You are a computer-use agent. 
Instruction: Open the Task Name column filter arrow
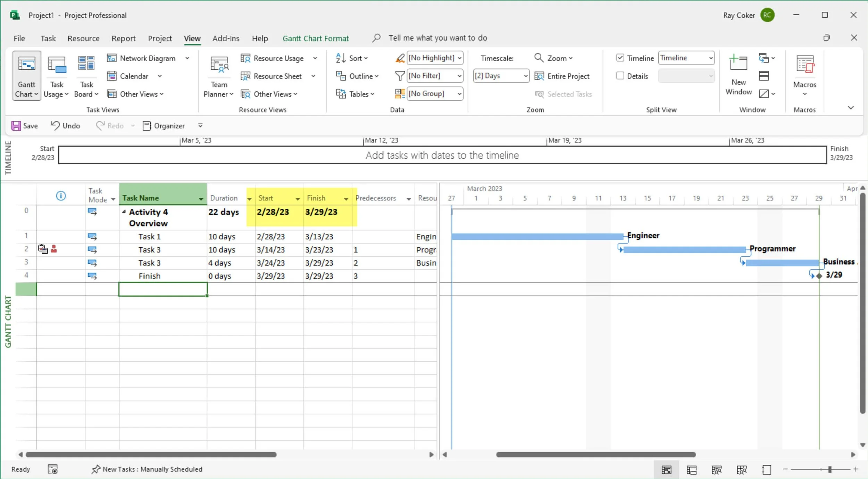click(x=201, y=199)
